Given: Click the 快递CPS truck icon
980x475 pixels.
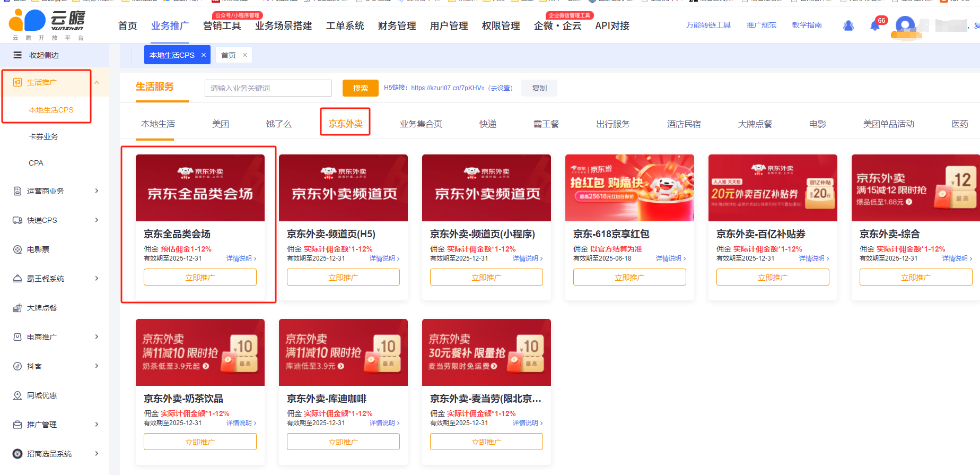Looking at the screenshot, I should pyautogui.click(x=17, y=220).
